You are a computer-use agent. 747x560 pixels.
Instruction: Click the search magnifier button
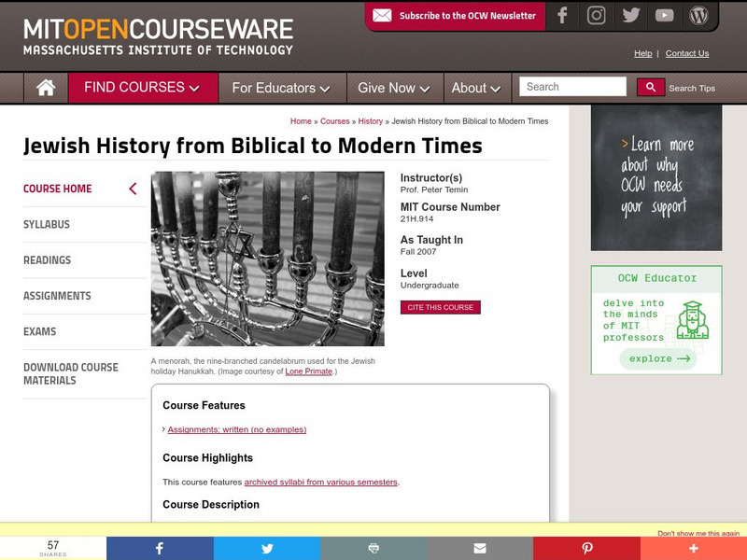pyautogui.click(x=651, y=86)
